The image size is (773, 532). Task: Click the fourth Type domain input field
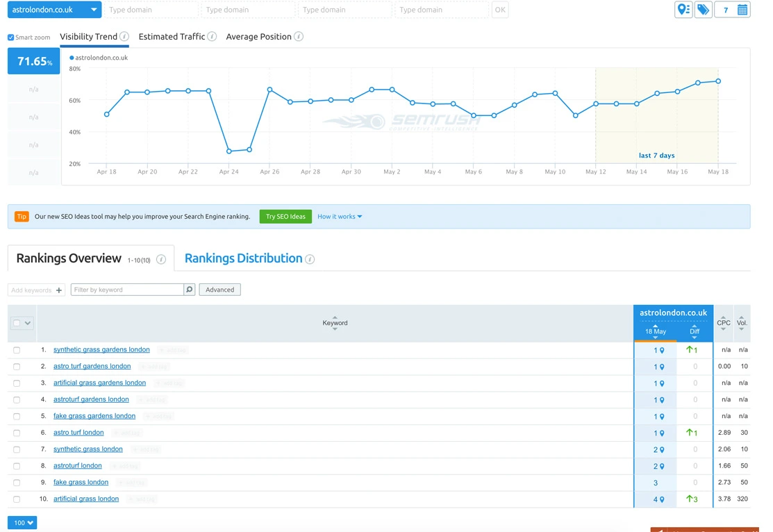tap(441, 10)
